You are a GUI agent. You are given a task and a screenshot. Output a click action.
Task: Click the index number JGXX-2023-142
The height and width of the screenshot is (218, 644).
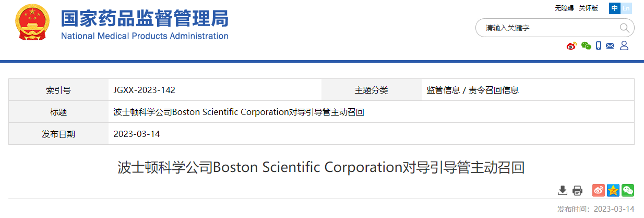coord(145,90)
